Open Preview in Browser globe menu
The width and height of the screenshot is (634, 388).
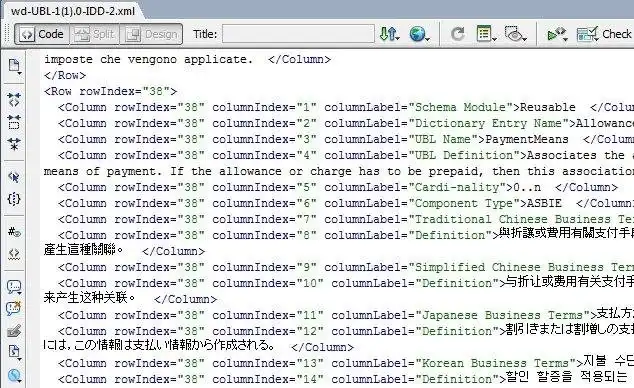point(419,34)
